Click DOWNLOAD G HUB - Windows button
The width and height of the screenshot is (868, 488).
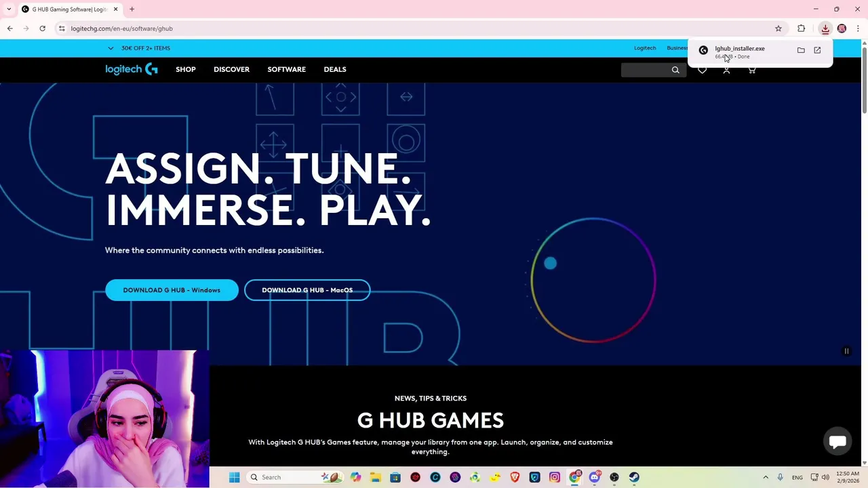click(172, 290)
